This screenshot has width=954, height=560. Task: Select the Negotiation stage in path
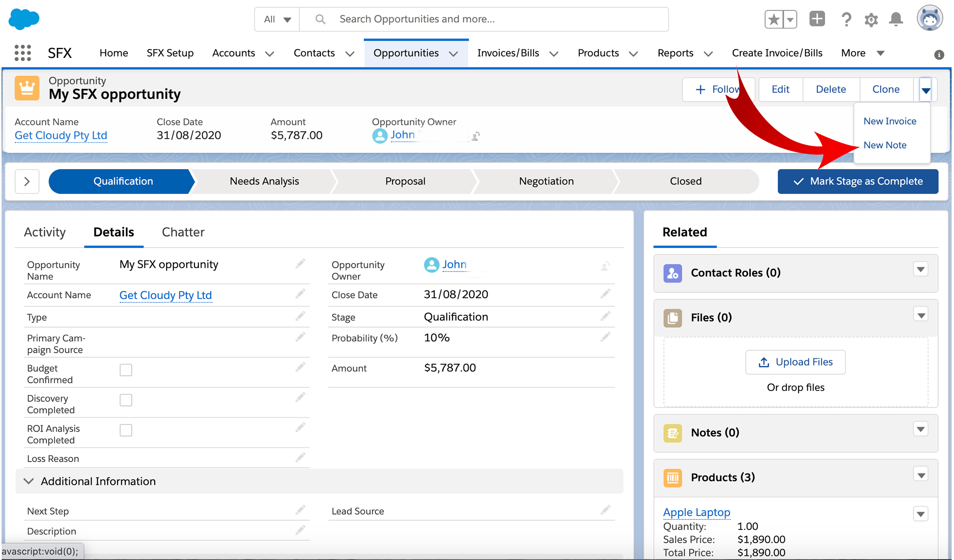point(546,181)
